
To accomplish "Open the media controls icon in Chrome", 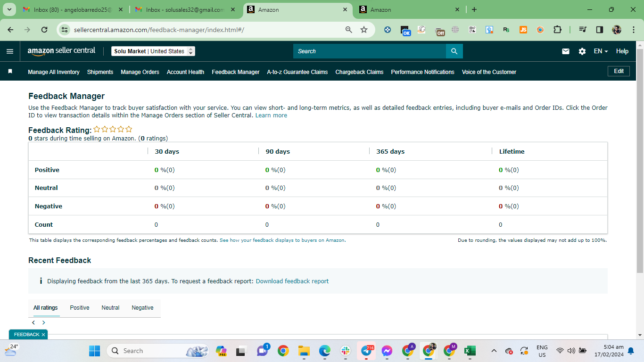I will click(583, 30).
